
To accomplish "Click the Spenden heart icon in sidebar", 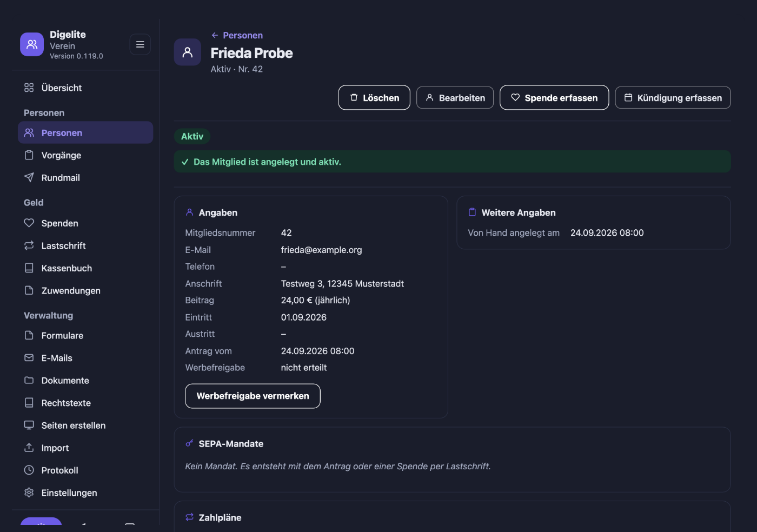I will point(29,223).
